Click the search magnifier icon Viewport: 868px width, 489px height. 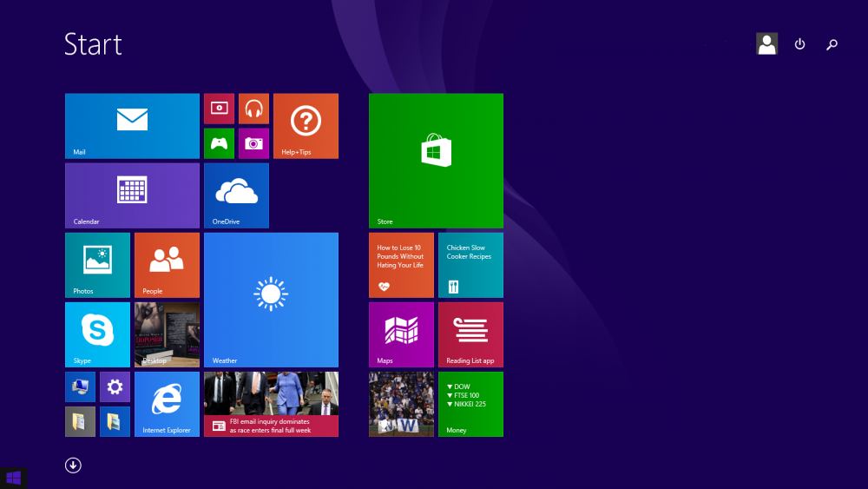click(832, 44)
